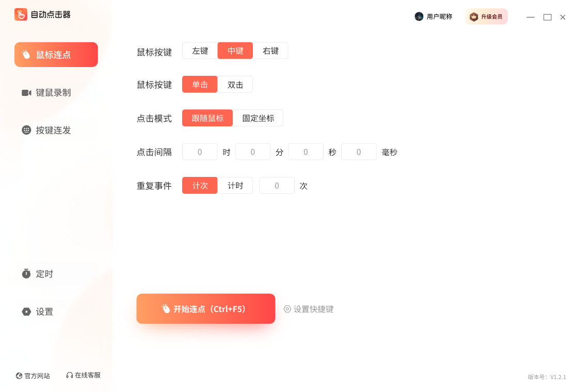The width and height of the screenshot is (578, 392).
Task: Select 中键 as the mouse button
Action: click(x=235, y=51)
